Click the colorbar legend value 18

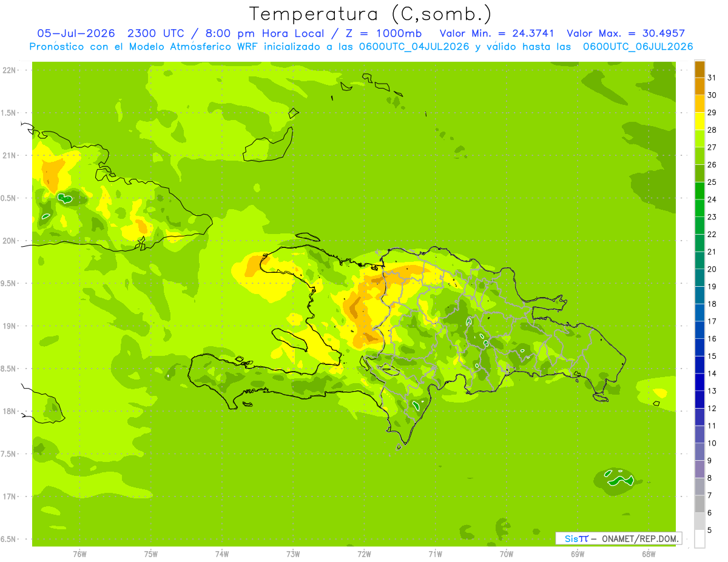(x=712, y=303)
